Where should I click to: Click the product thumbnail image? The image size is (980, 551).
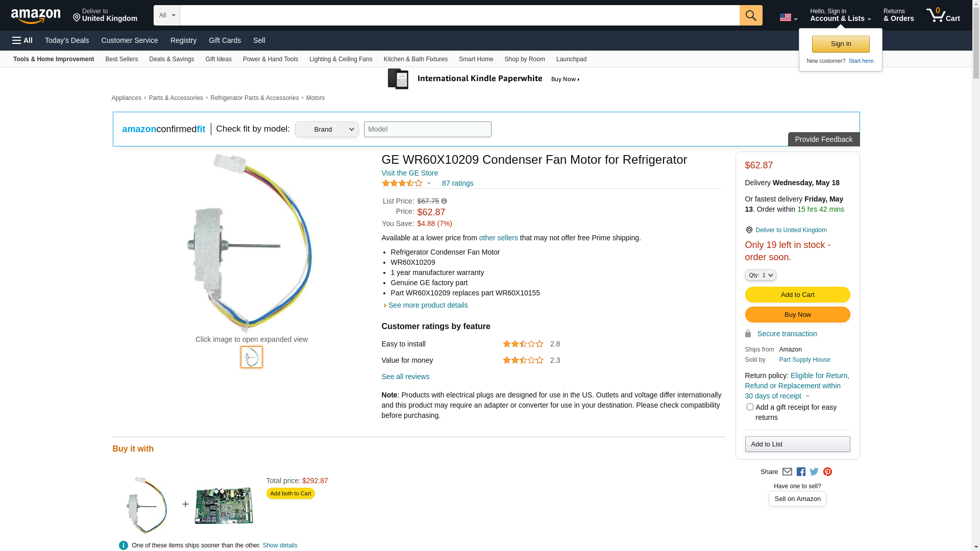[x=252, y=357]
